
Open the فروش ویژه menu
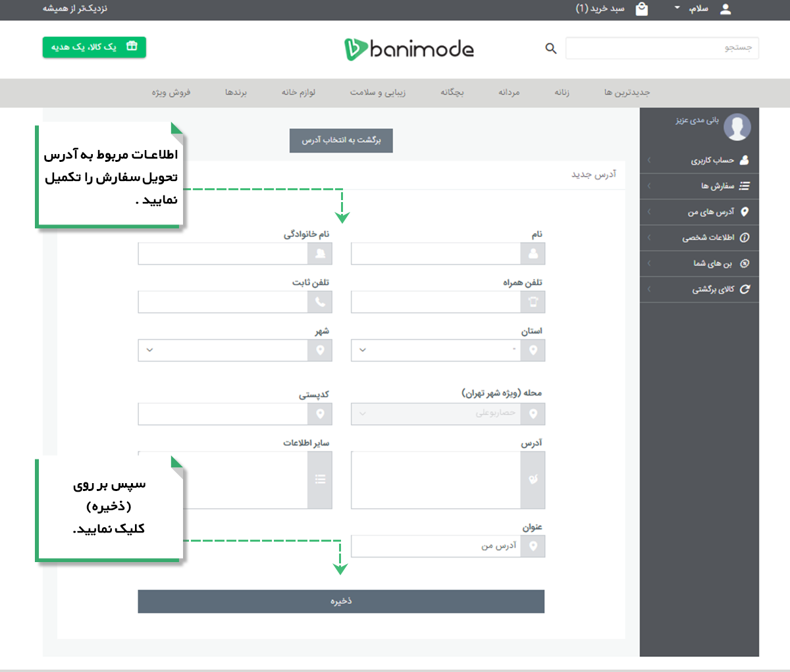click(x=171, y=92)
